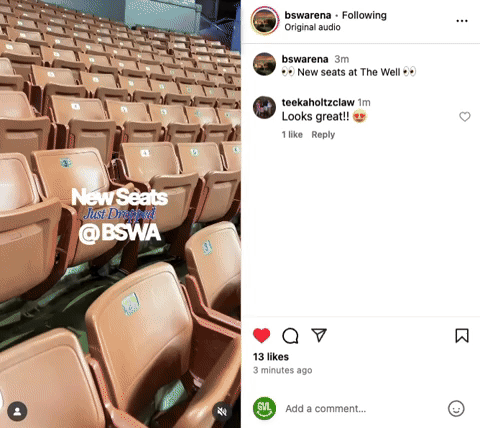
Task: Open the Original audio link
Action: pyautogui.click(x=312, y=27)
